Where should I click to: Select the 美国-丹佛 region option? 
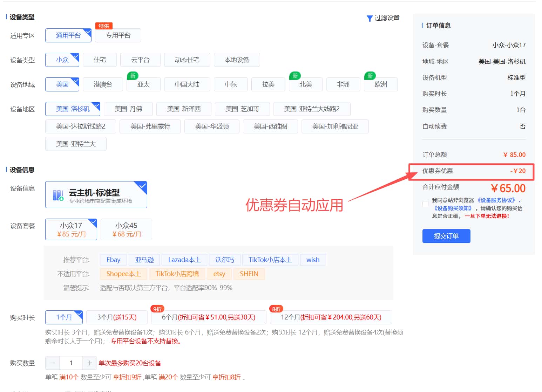(x=128, y=109)
